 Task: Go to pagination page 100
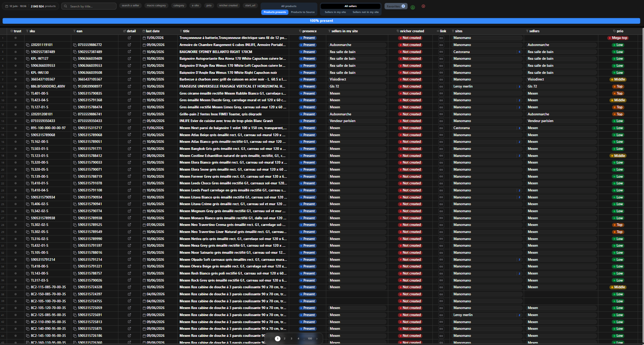tap(310, 338)
